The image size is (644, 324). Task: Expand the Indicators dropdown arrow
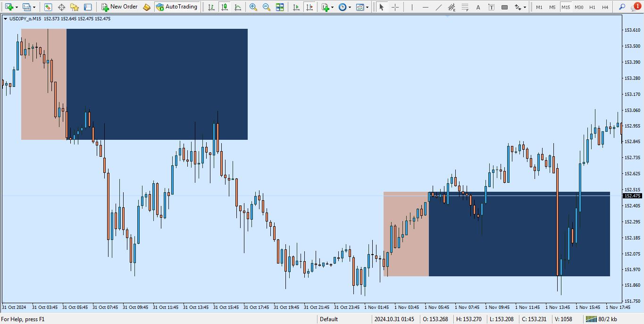click(333, 7)
